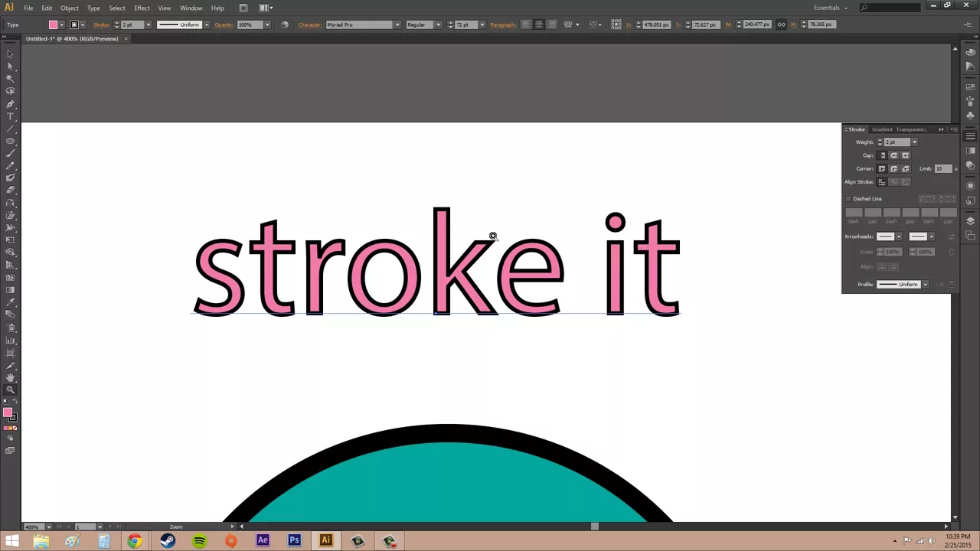Click the stroke color swatch in control bar
The height and width of the screenshot is (551, 980).
(74, 24)
